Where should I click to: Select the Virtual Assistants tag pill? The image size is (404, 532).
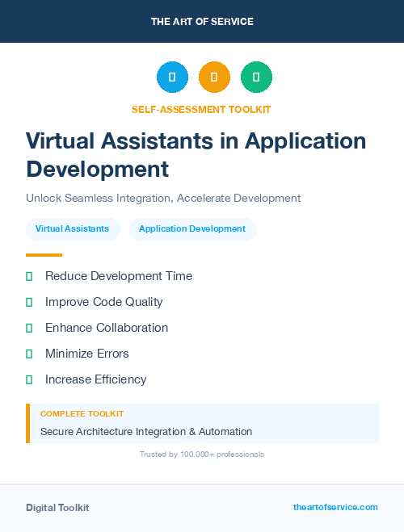coord(73,229)
